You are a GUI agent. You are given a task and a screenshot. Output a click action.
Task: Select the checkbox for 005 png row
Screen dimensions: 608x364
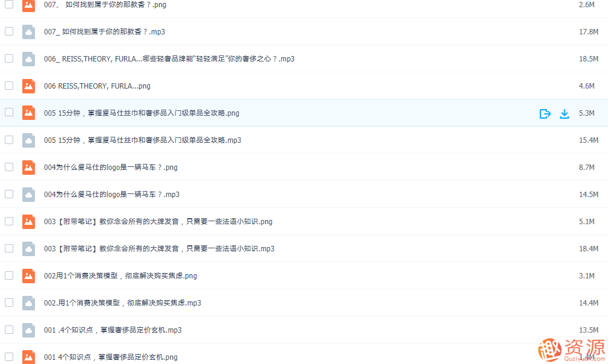pyautogui.click(x=8, y=113)
